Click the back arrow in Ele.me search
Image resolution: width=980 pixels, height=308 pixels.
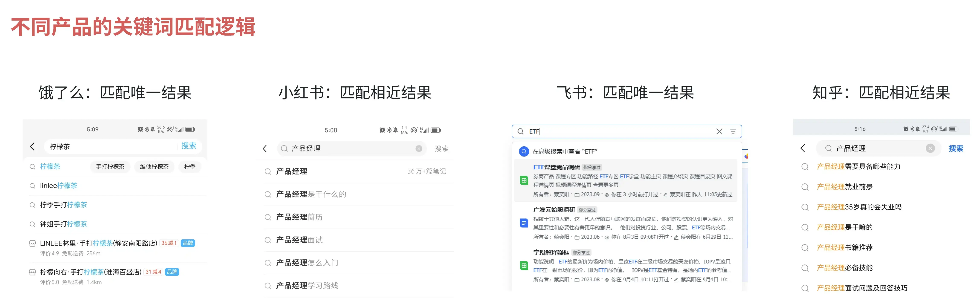coord(32,147)
